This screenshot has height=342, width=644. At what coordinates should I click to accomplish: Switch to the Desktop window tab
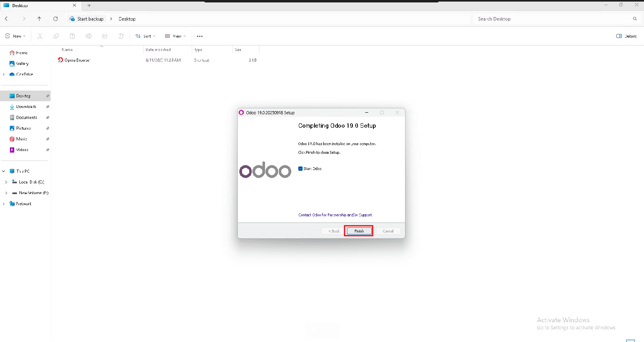(x=40, y=6)
